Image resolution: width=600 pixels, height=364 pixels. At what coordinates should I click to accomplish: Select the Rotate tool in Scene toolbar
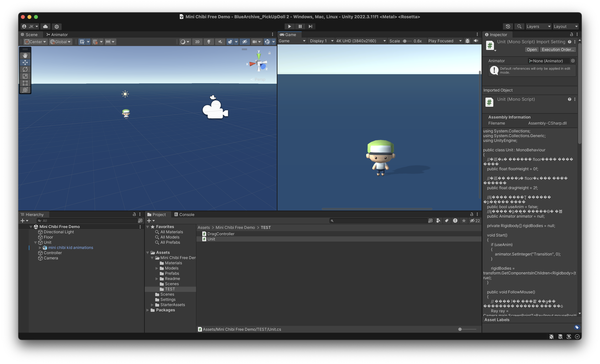(25, 69)
